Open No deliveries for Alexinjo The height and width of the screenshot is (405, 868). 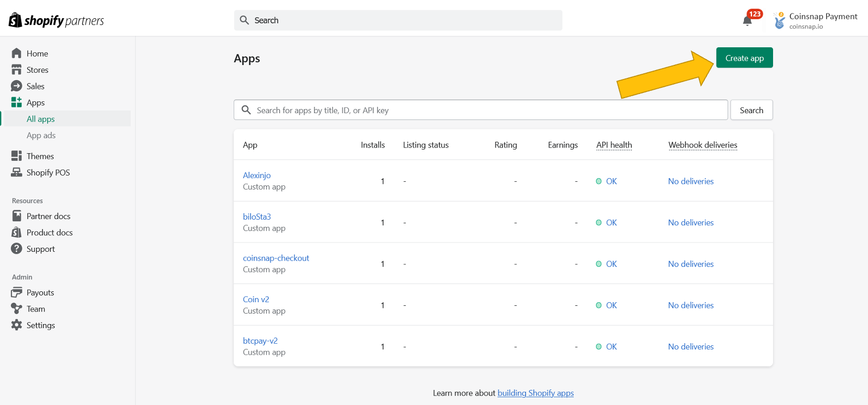[691, 181]
